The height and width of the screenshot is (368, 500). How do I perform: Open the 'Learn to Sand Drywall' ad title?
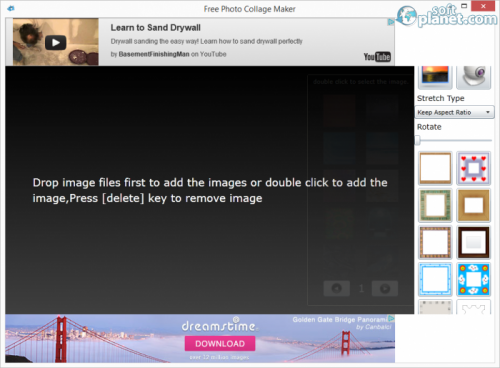[156, 28]
